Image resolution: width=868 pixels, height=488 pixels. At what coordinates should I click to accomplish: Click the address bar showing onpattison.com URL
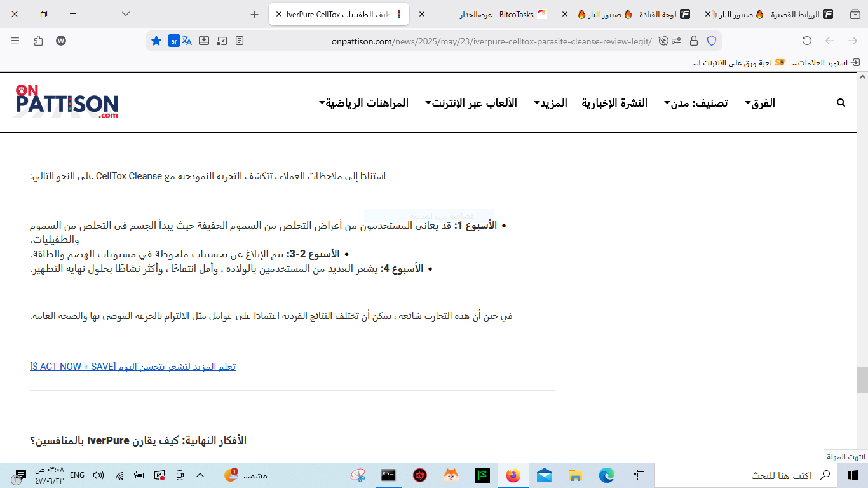pos(491,41)
